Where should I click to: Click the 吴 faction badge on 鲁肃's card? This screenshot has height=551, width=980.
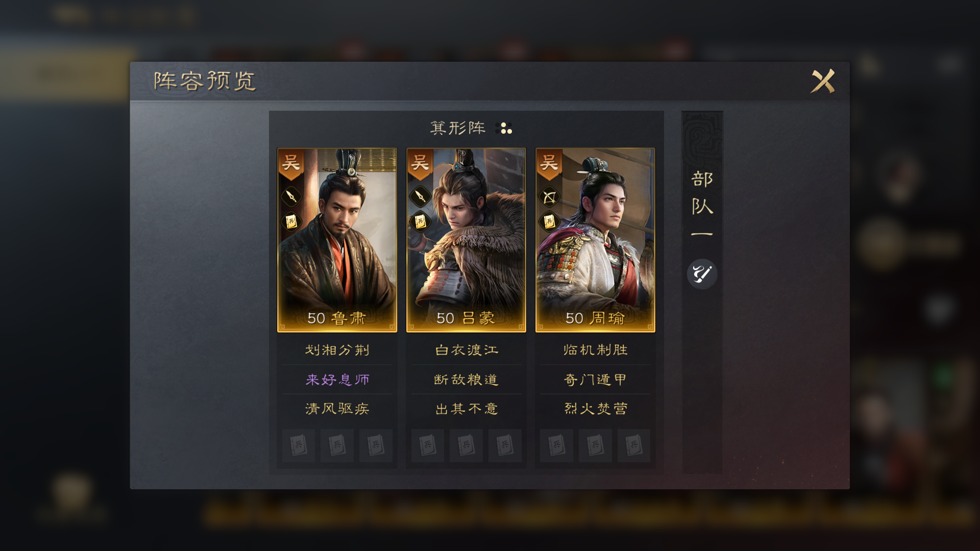[x=291, y=164]
